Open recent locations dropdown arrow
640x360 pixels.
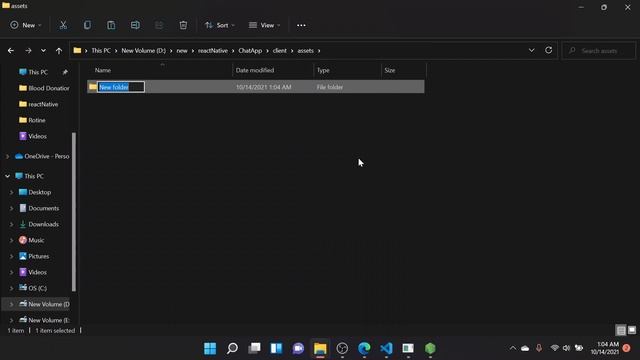click(x=43, y=51)
